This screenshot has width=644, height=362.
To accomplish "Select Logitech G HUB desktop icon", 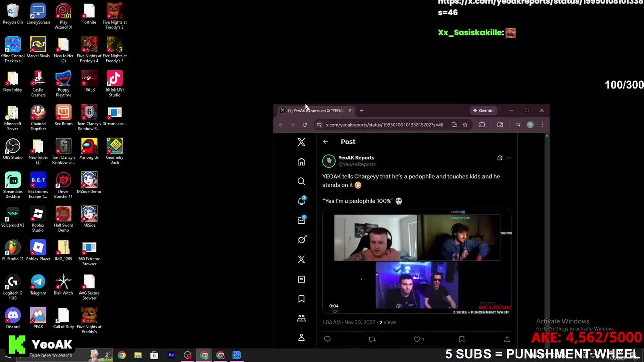I will tap(13, 287).
